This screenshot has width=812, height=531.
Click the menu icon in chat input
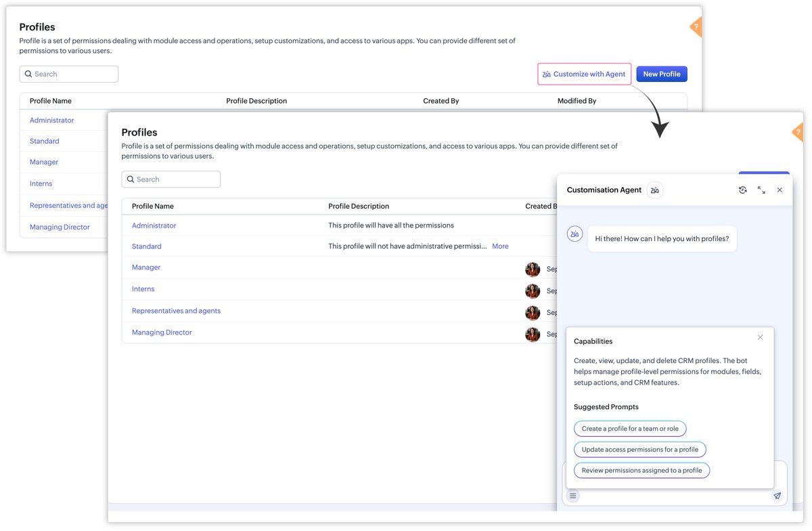[573, 496]
